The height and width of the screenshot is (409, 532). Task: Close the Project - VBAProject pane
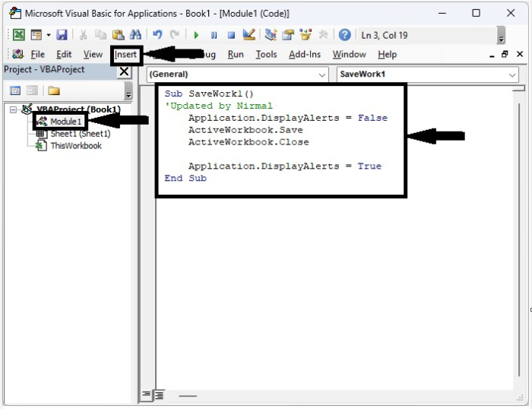(124, 71)
